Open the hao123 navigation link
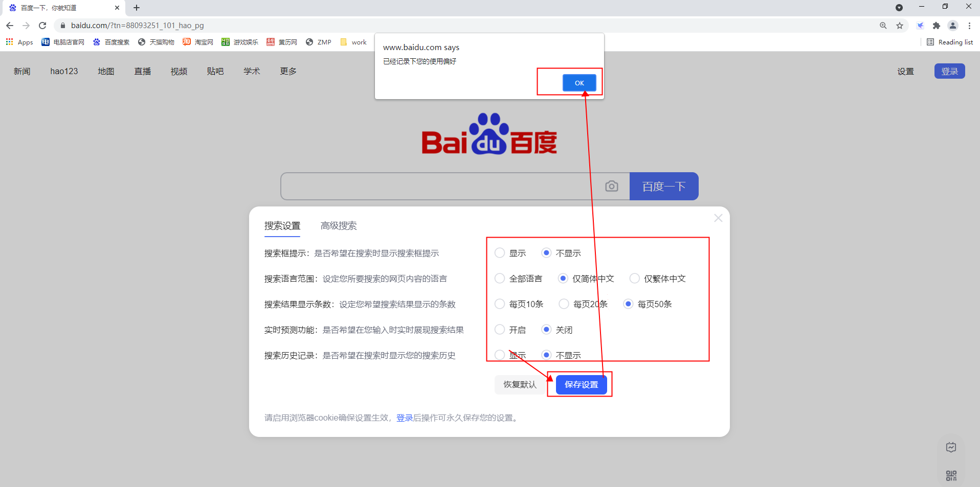This screenshot has width=980, height=487. click(64, 71)
